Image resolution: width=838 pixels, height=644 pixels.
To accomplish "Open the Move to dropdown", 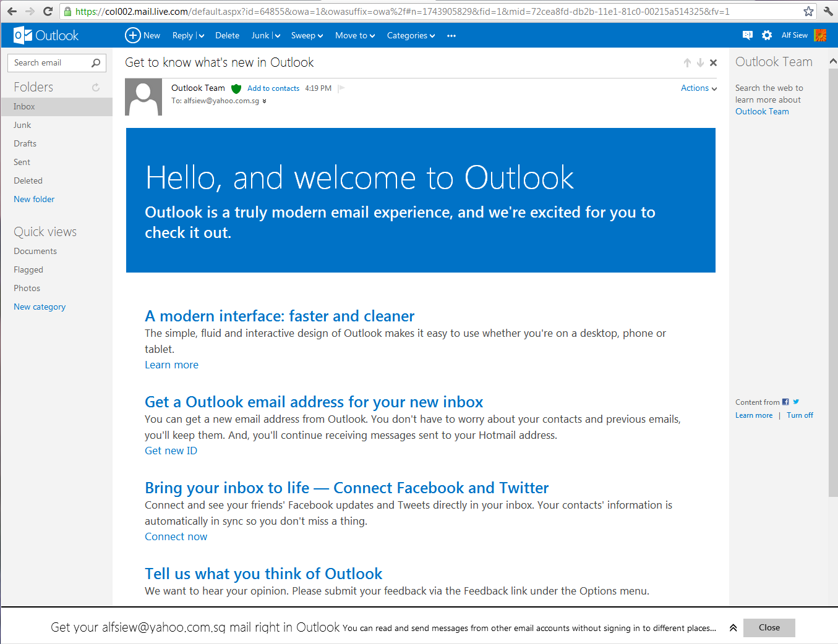I will (x=355, y=36).
